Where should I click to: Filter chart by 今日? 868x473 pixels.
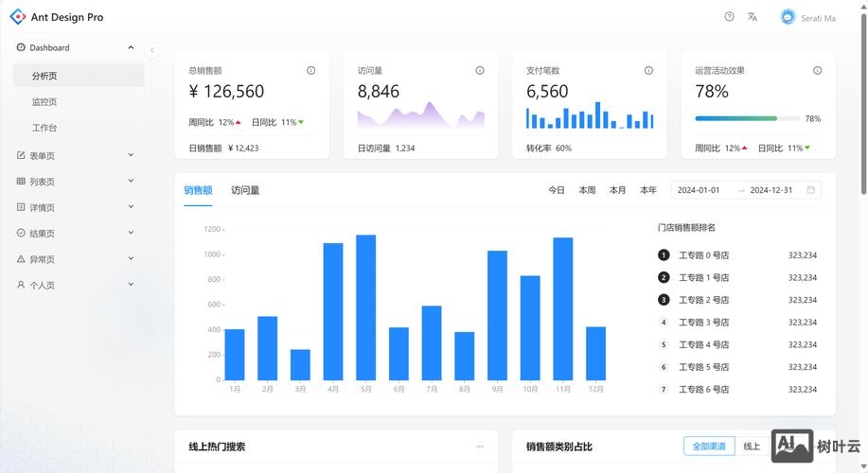point(557,190)
